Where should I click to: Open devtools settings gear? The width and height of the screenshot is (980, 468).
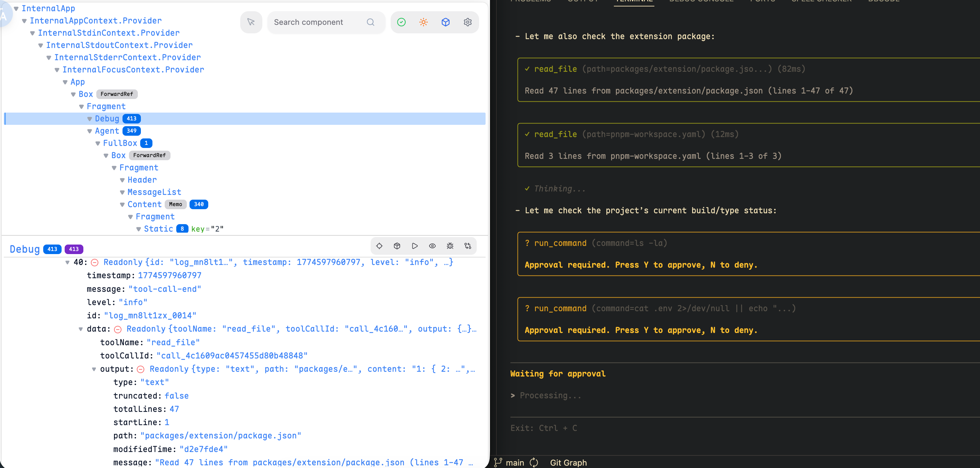(x=468, y=22)
